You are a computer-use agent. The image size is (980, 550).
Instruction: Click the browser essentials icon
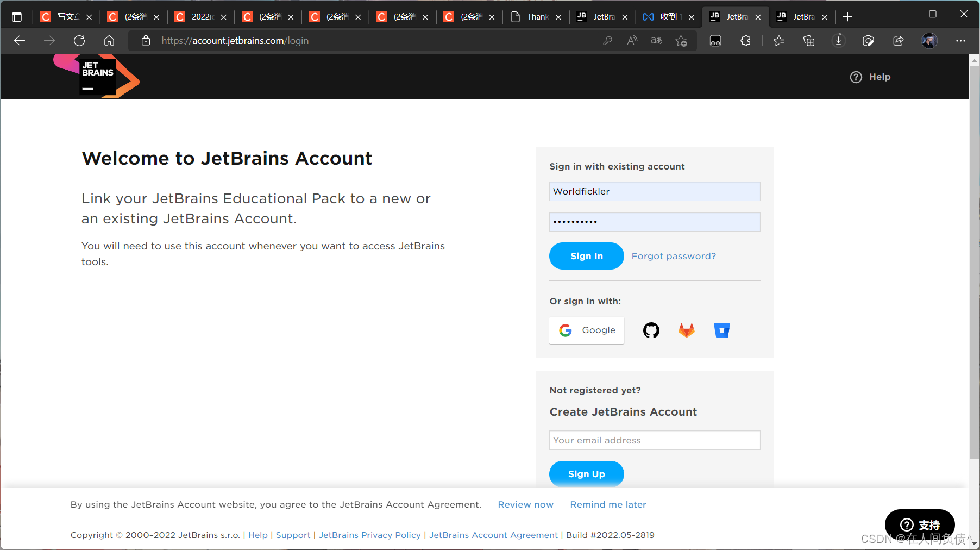(x=868, y=41)
